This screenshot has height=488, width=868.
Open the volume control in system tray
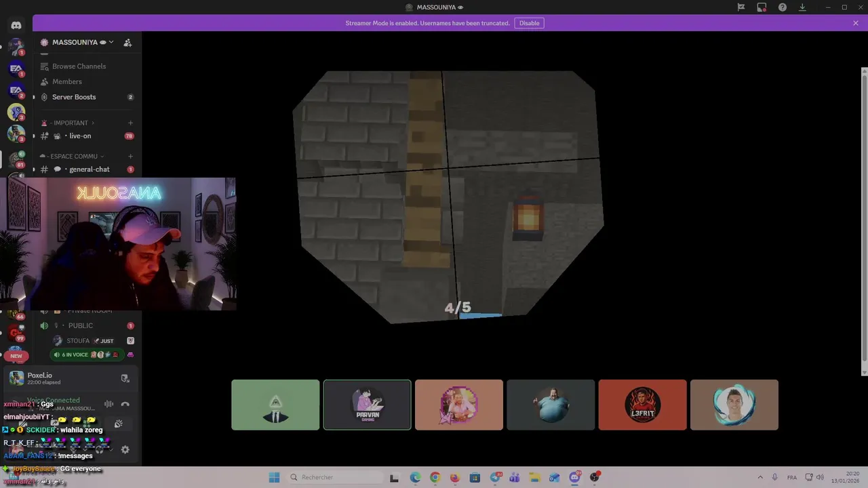click(x=820, y=477)
